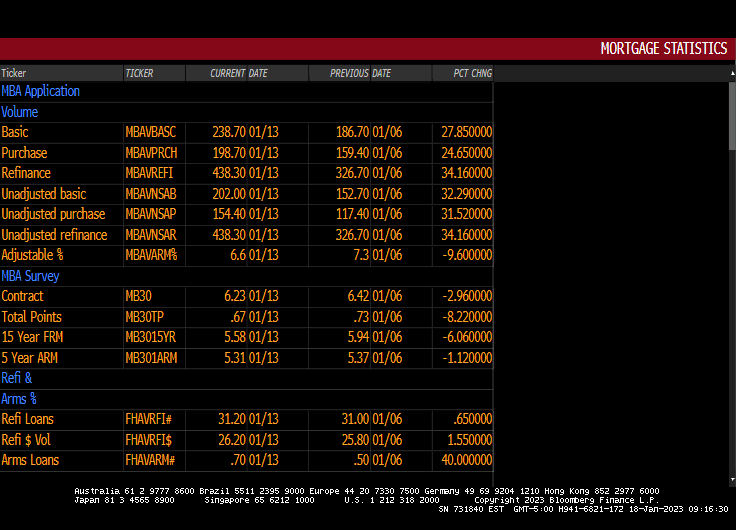Select the Arms Loans row label
Image resolution: width=736 pixels, height=530 pixels.
[x=30, y=460]
